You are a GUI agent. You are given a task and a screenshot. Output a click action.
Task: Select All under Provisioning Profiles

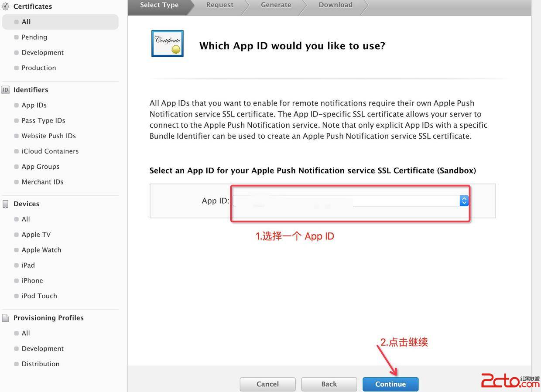pyautogui.click(x=26, y=333)
